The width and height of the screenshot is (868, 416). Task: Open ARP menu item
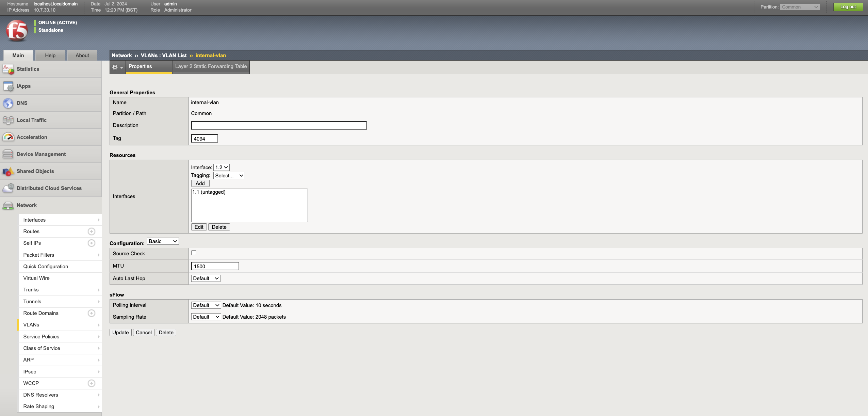click(60, 360)
